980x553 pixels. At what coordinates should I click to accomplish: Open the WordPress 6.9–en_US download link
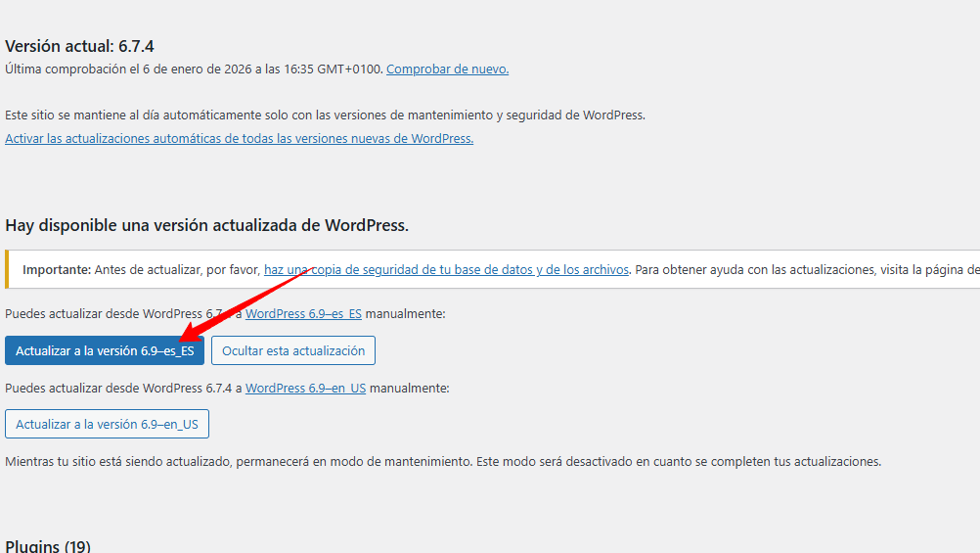[305, 388]
